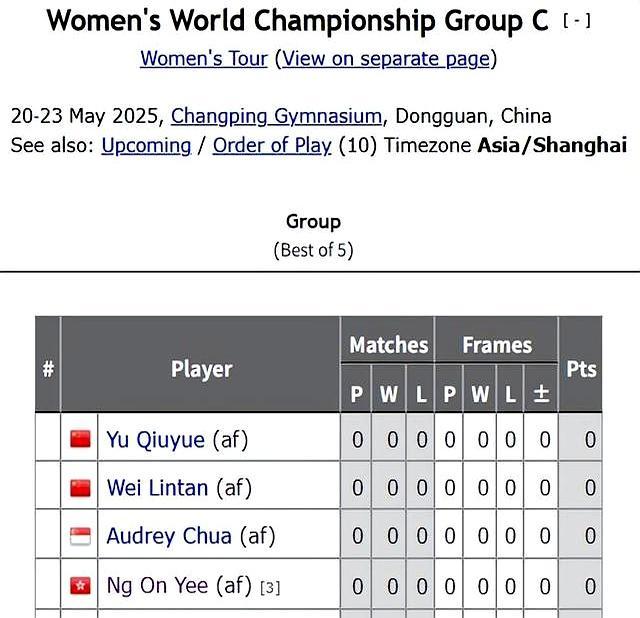Click the Hong Kong flag beside Ng On Yee

[x=80, y=586]
